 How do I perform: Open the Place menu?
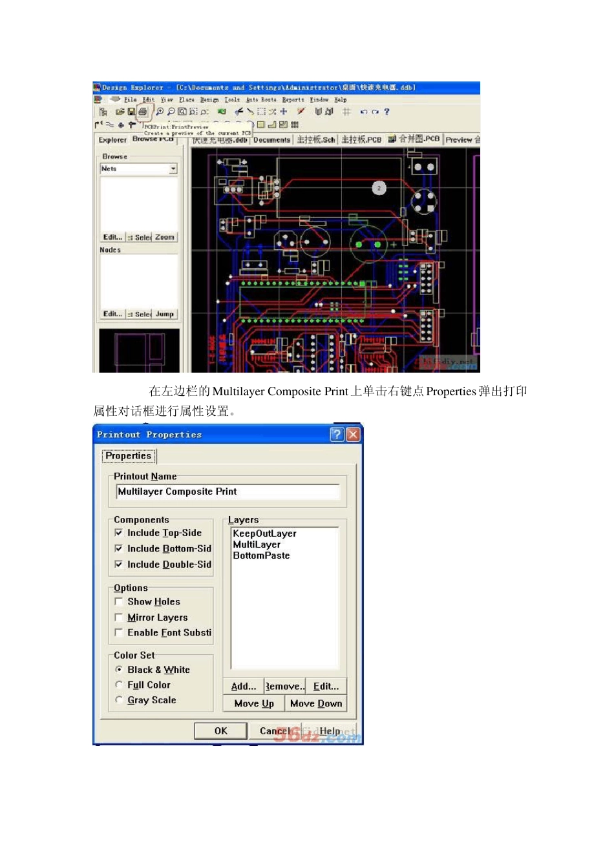point(187,99)
